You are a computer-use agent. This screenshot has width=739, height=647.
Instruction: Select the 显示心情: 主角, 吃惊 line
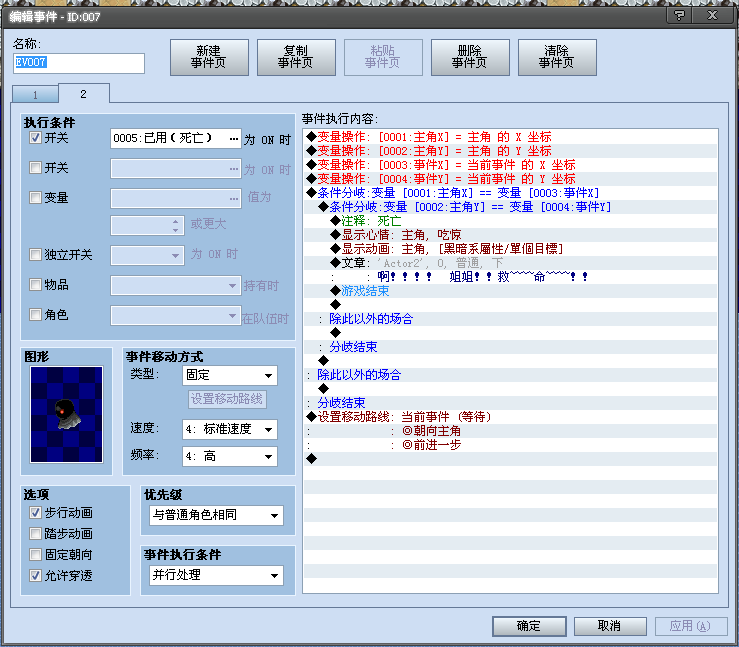510,235
